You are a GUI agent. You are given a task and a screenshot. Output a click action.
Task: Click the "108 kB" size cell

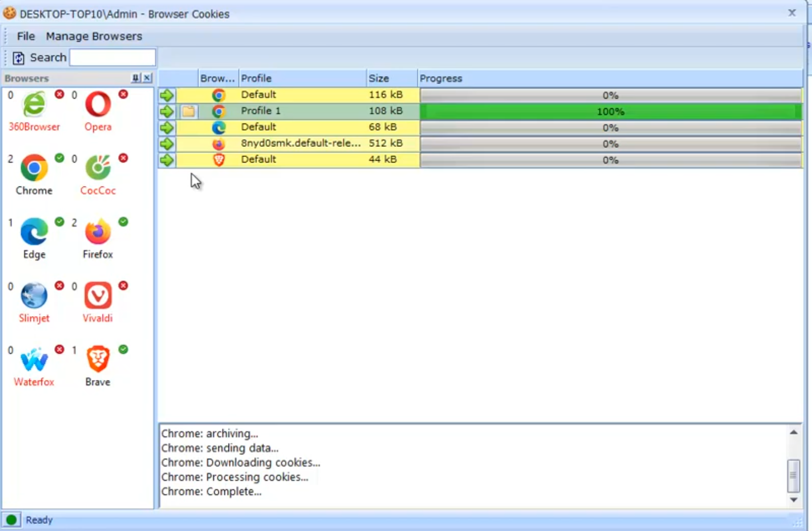point(386,111)
